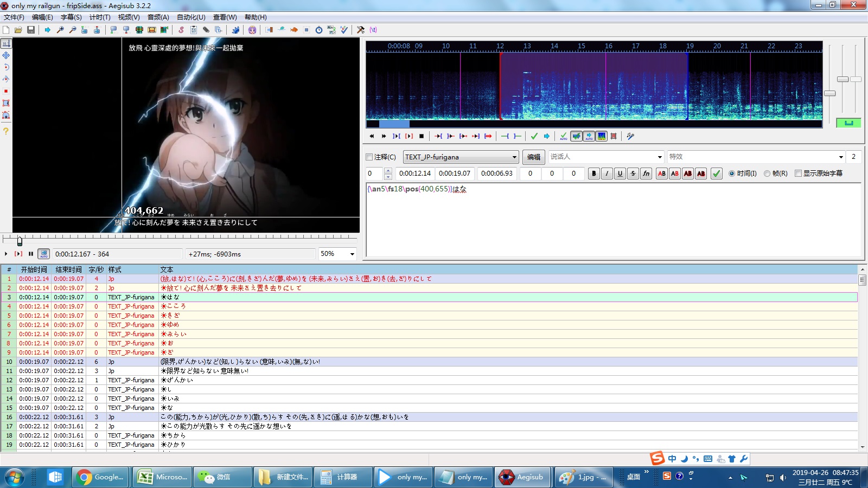868x488 pixels.
Task: Expand the 说话人 actor dropdown
Action: coord(660,157)
